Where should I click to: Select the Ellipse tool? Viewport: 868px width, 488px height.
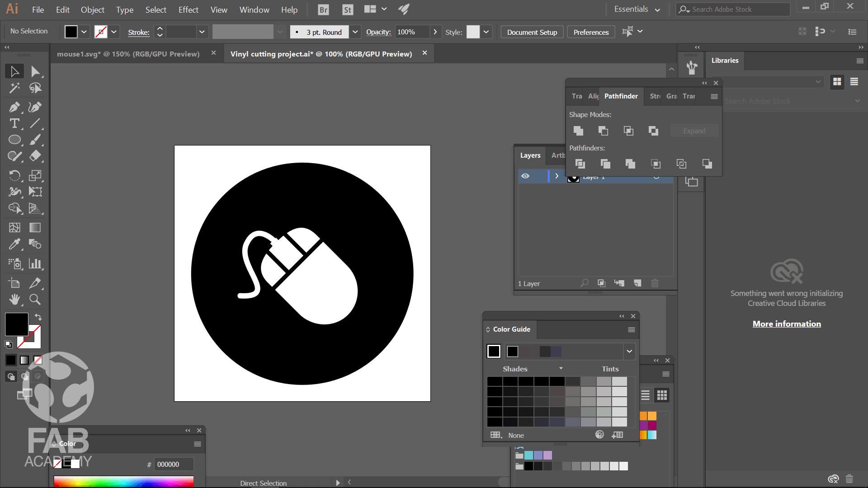pos(14,140)
